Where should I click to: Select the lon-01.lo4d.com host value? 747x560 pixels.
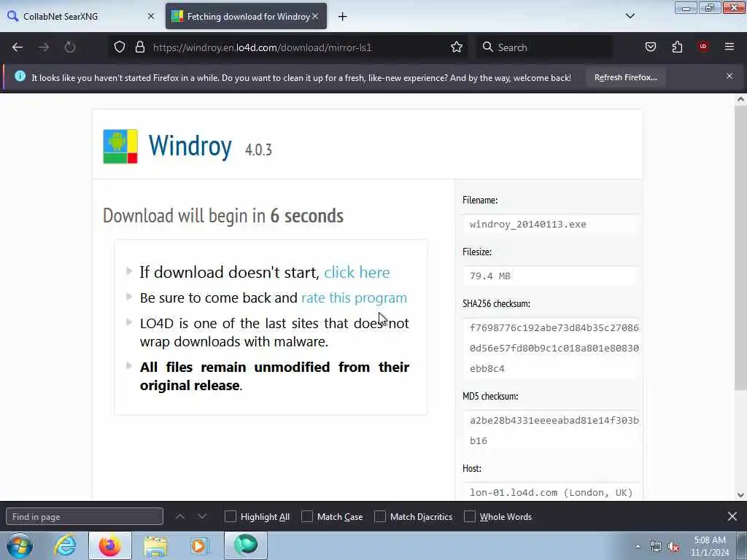tap(551, 493)
